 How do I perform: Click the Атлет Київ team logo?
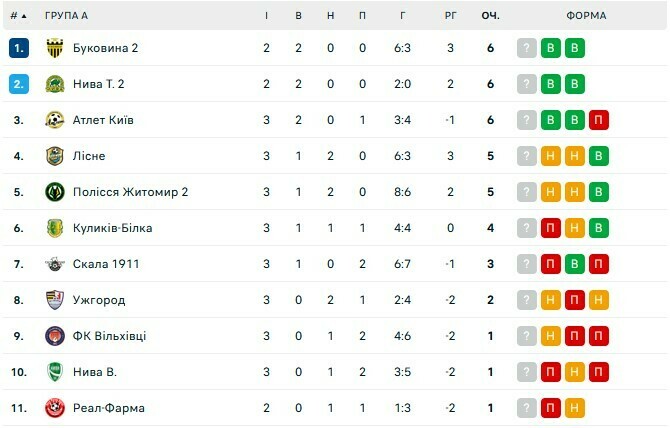tap(54, 120)
